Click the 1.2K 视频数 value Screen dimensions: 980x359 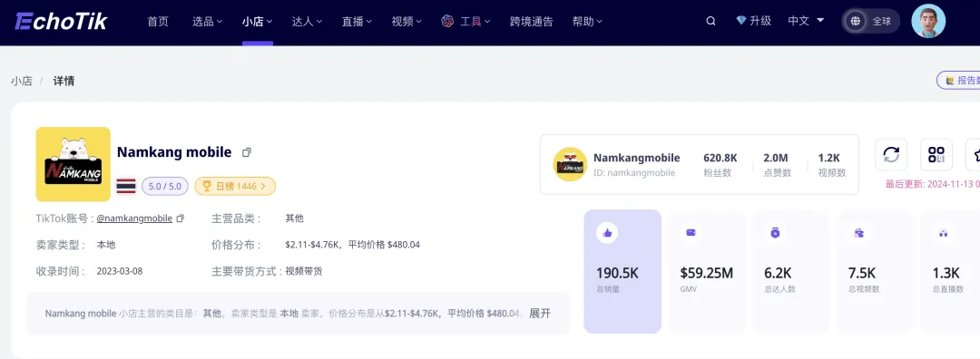828,158
